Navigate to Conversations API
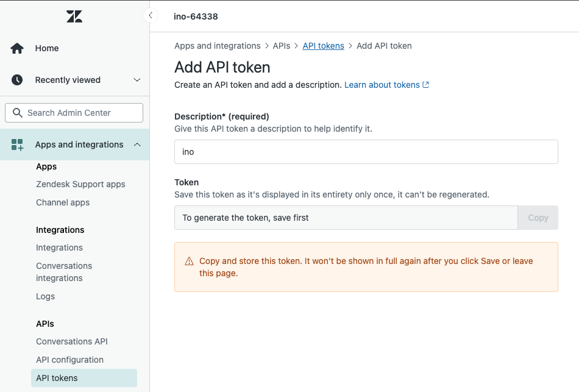The height and width of the screenshot is (392, 579). 72,341
